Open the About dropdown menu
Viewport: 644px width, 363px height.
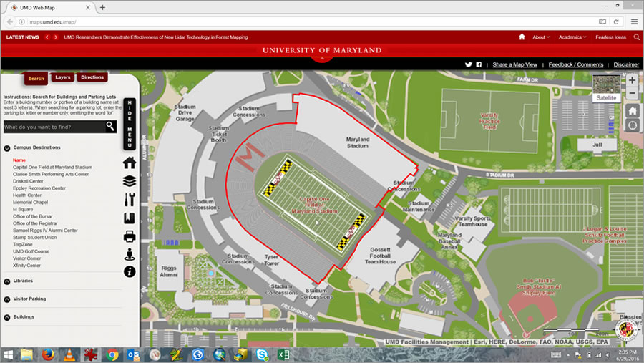pos(540,37)
